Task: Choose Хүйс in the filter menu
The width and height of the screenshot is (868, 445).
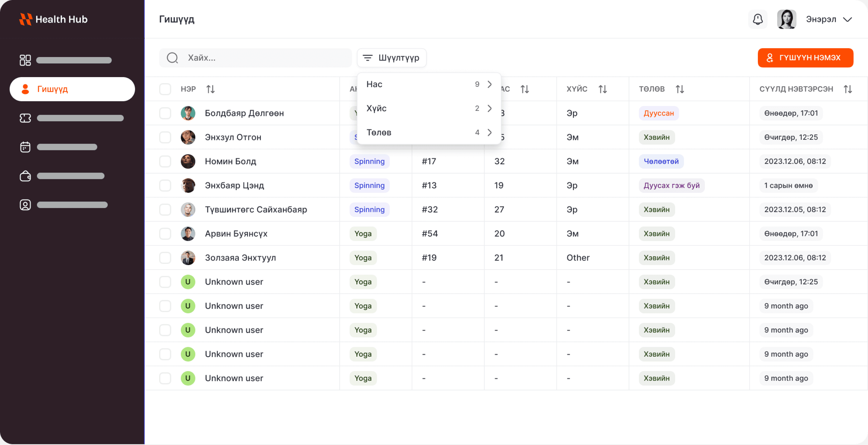Action: point(429,108)
